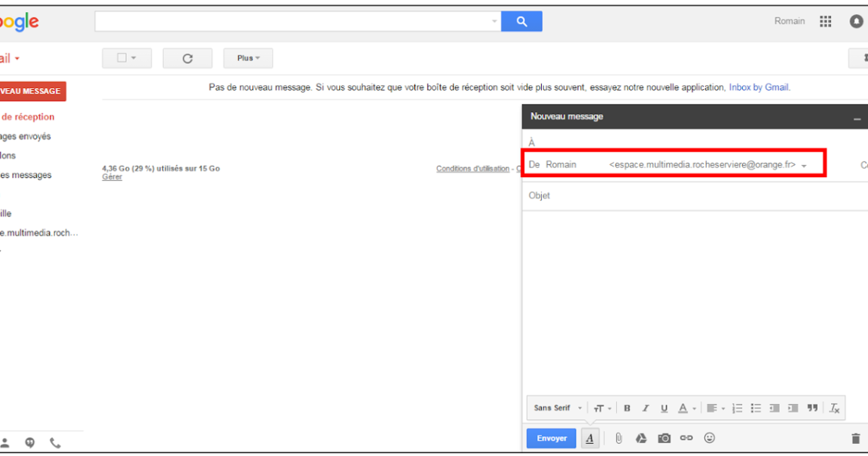Image resolution: width=868 pixels, height=456 pixels.
Task: Open the Google apps grid
Action: (825, 22)
